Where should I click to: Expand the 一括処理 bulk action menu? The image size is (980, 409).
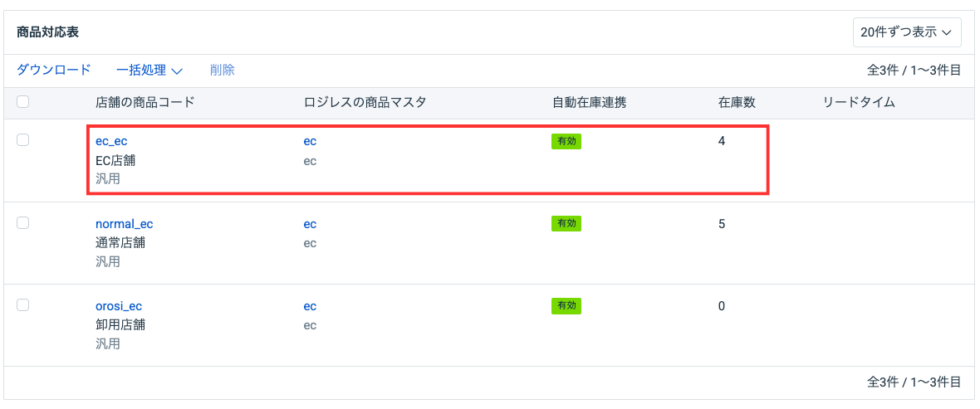click(x=149, y=71)
